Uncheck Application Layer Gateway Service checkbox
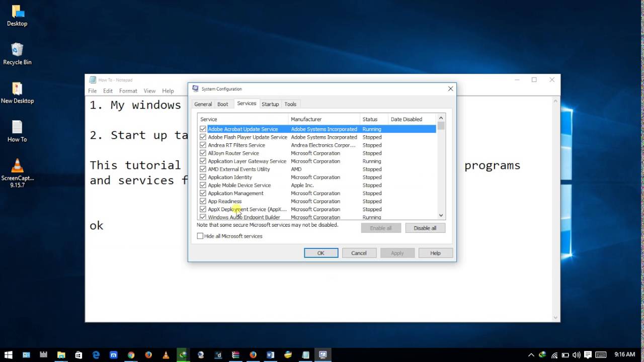 203,161
